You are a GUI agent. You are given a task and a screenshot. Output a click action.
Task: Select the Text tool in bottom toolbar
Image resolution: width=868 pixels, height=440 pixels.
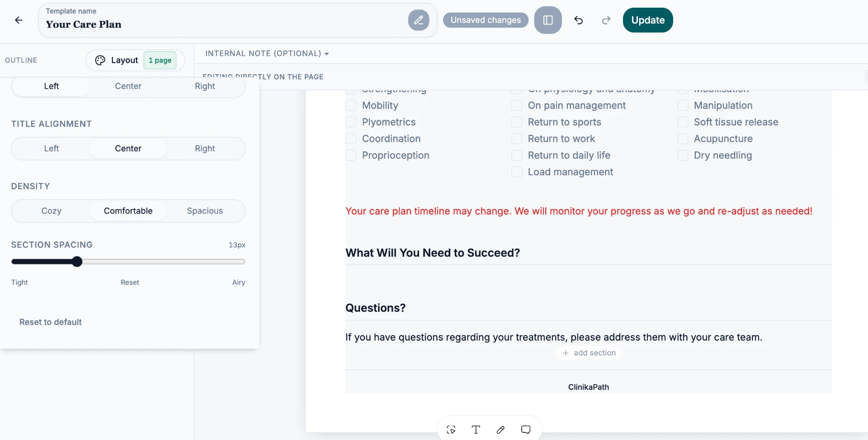pos(476,430)
